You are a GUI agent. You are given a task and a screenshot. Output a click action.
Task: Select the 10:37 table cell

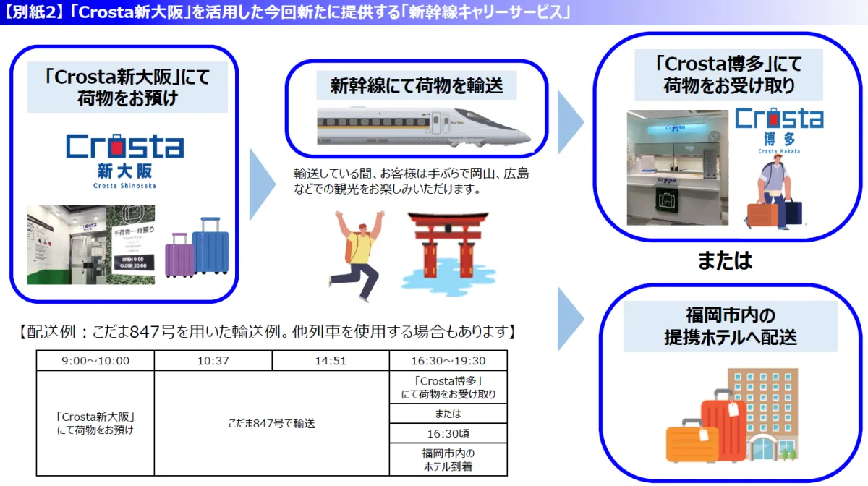(213, 361)
